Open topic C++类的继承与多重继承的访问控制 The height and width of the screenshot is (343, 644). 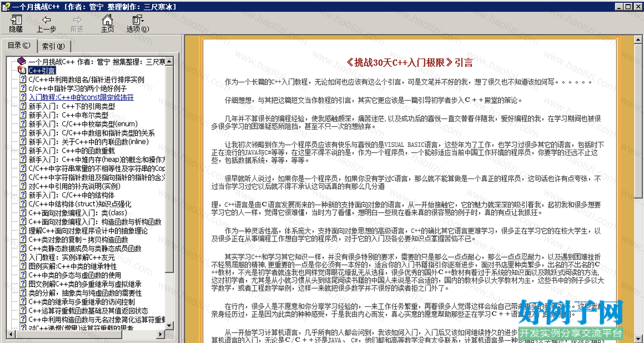(x=82, y=302)
